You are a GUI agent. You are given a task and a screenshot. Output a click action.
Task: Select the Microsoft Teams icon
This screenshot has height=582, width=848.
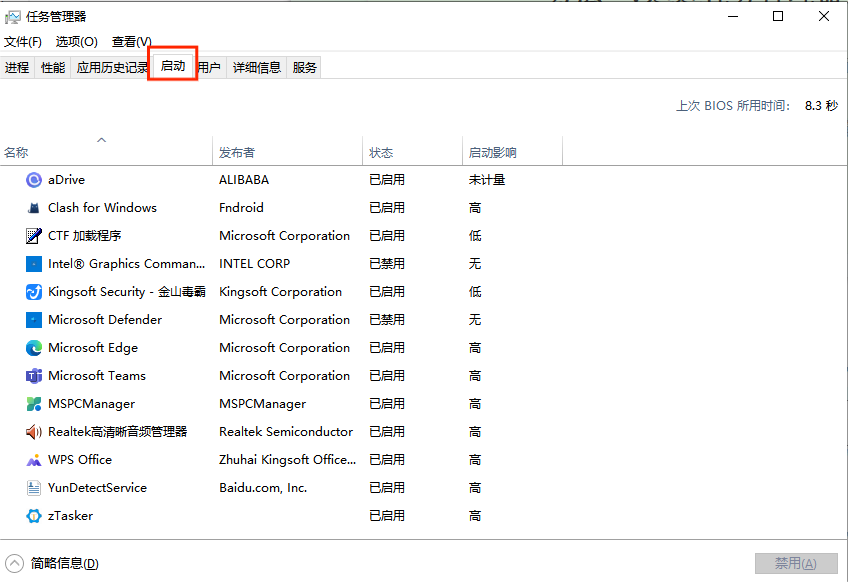coord(32,375)
